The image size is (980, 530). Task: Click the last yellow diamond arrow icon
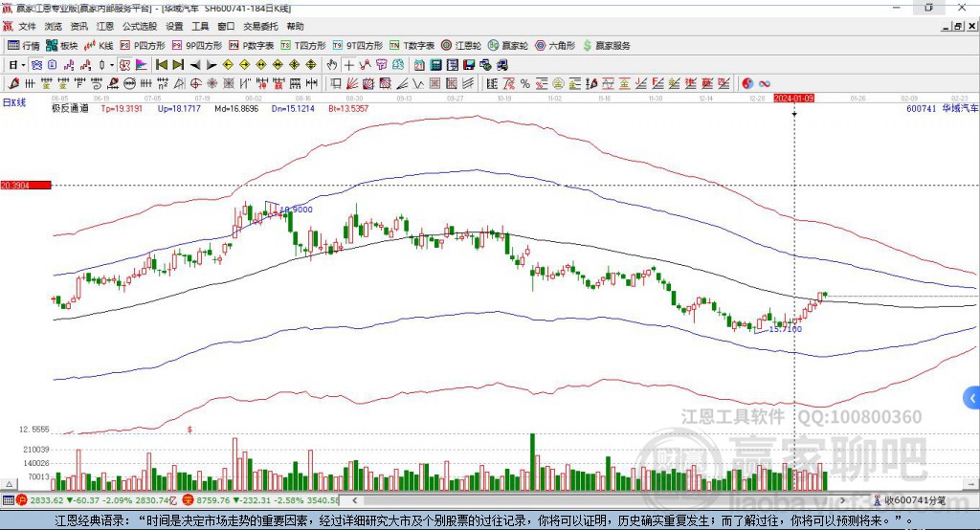[x=311, y=65]
